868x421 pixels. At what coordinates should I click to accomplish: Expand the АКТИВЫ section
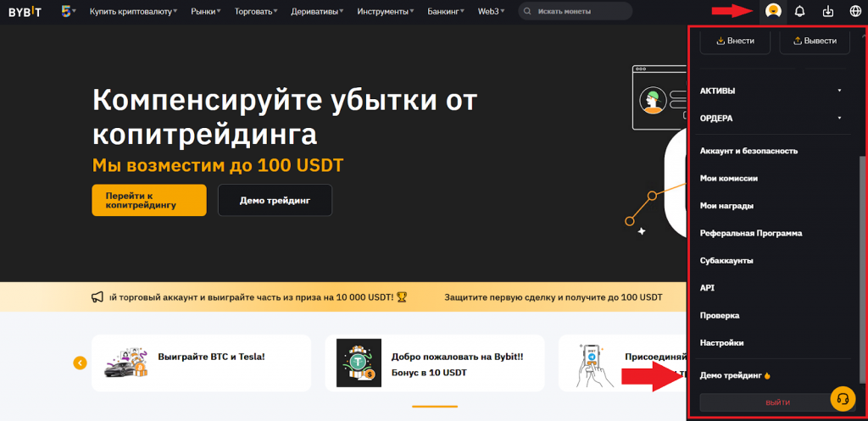[770, 91]
